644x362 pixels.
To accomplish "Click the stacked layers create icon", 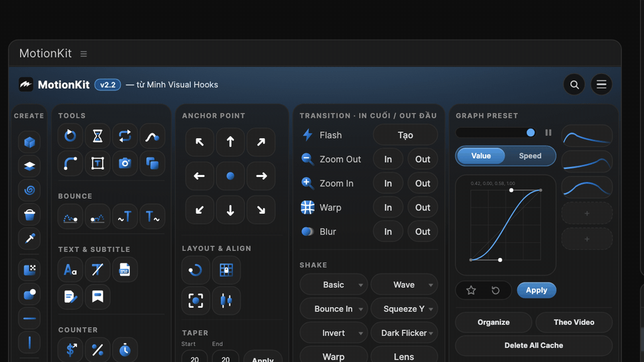I will [30, 166].
